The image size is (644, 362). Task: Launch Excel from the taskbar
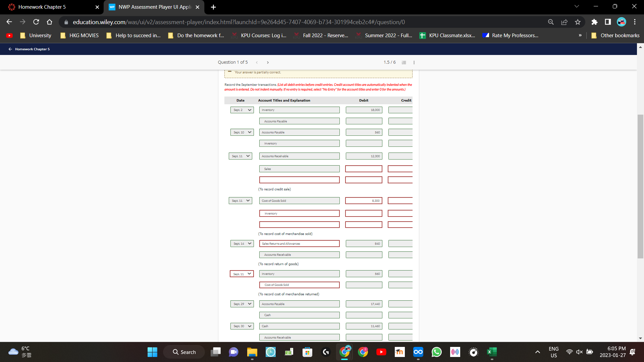tap(492, 352)
